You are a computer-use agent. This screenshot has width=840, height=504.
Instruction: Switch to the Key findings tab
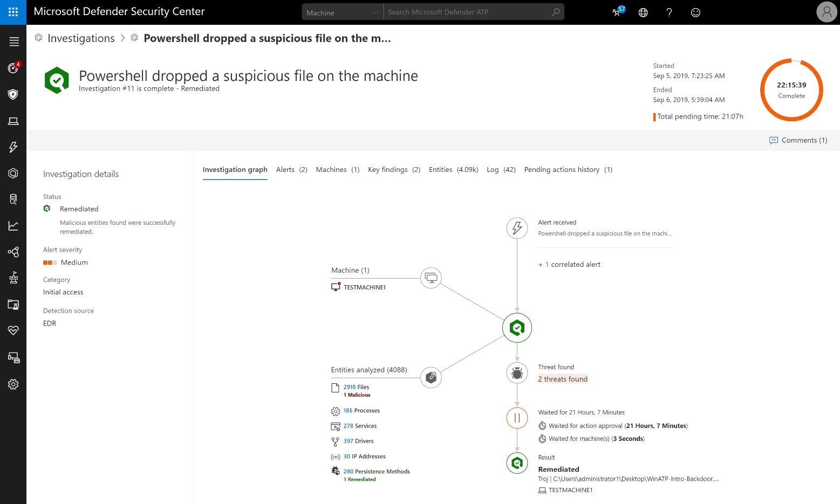click(394, 170)
